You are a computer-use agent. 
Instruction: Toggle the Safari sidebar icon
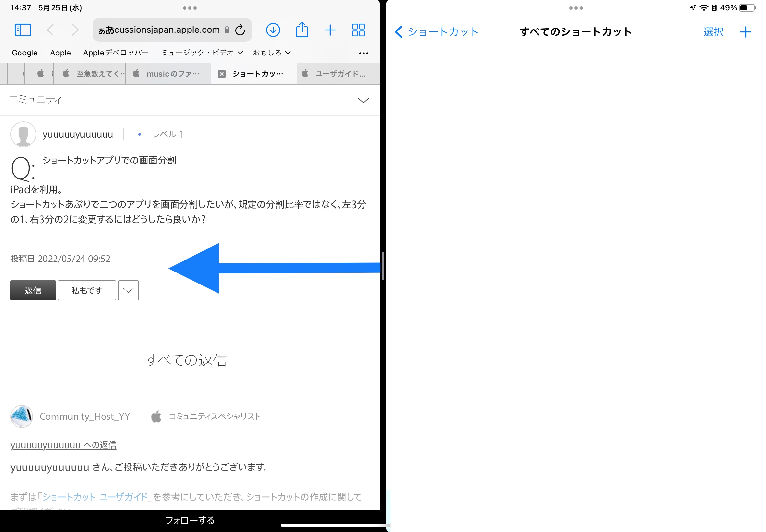[x=23, y=30]
